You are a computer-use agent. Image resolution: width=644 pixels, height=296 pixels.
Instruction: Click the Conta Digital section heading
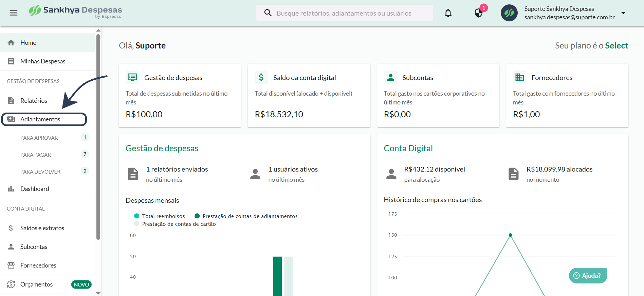tap(408, 148)
